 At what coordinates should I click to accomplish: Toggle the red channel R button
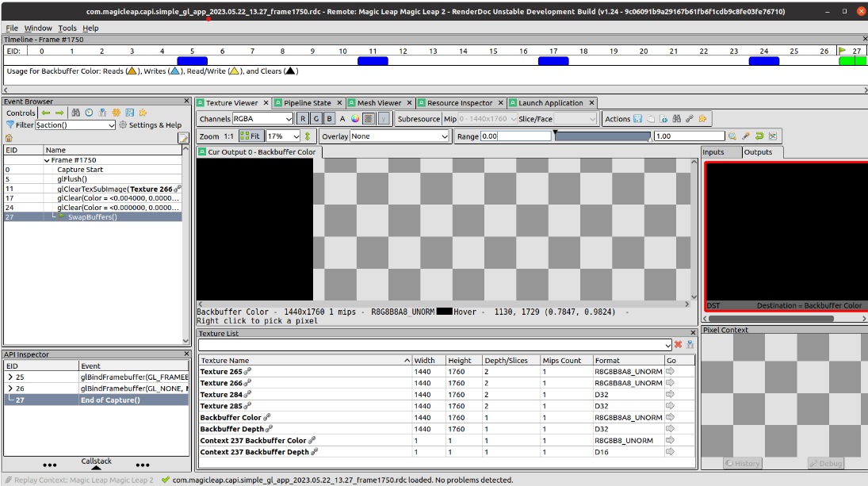pyautogui.click(x=301, y=118)
